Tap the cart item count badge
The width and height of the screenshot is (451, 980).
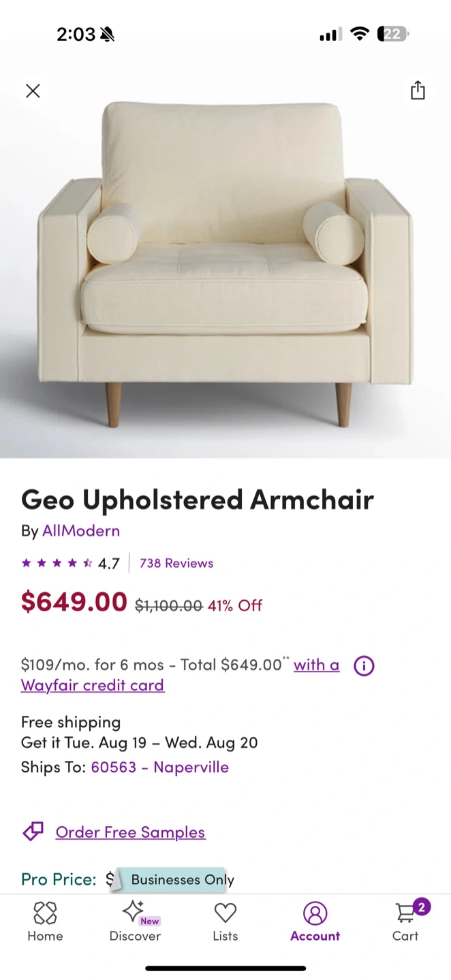(422, 906)
